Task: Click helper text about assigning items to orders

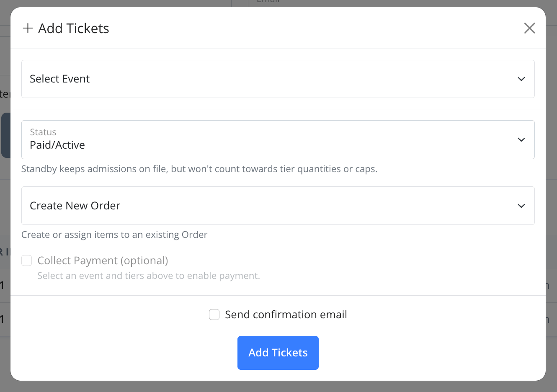Action: click(114, 235)
